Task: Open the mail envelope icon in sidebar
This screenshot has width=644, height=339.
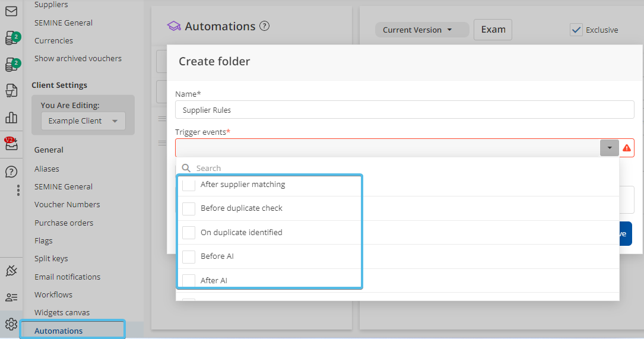Action: click(x=11, y=11)
